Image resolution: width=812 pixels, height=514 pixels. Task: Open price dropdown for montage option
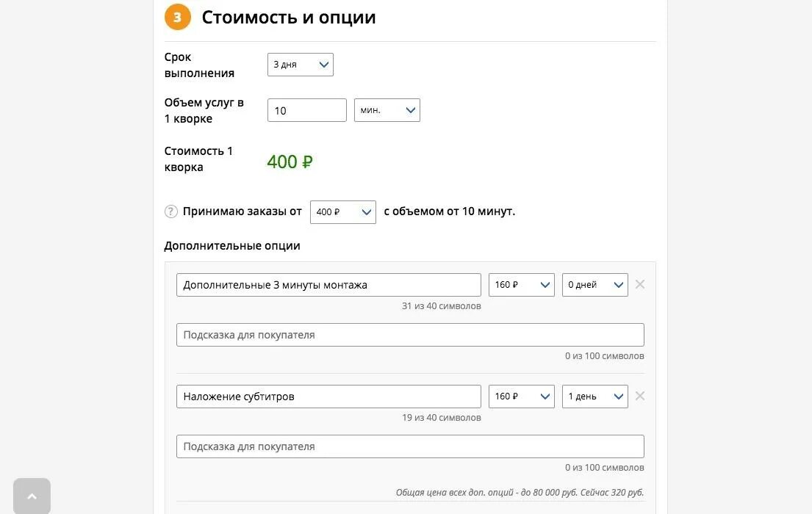[x=521, y=285]
